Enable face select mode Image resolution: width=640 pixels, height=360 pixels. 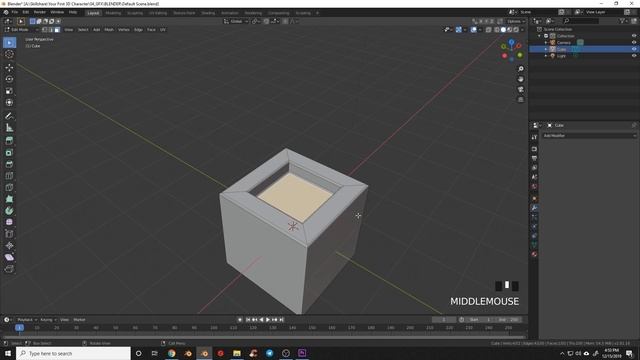tap(57, 30)
